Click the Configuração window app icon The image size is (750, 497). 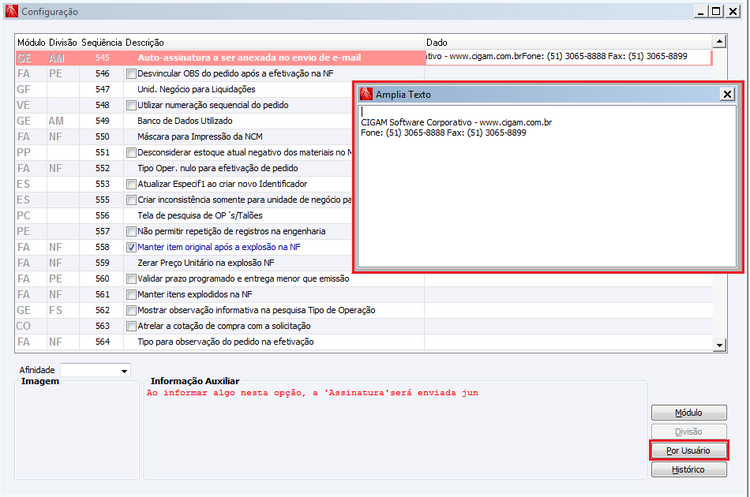click(11, 11)
